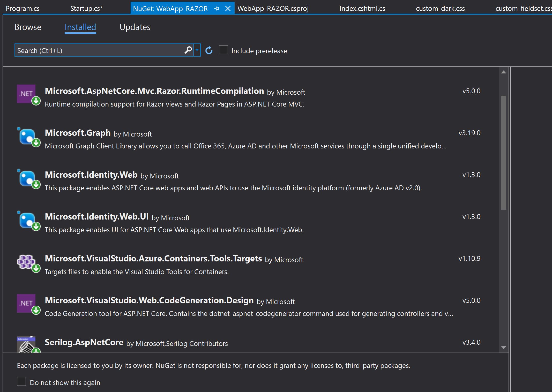The height and width of the screenshot is (392, 552).
Task: Click Azure Containers Tools Targets icon
Action: 26,262
